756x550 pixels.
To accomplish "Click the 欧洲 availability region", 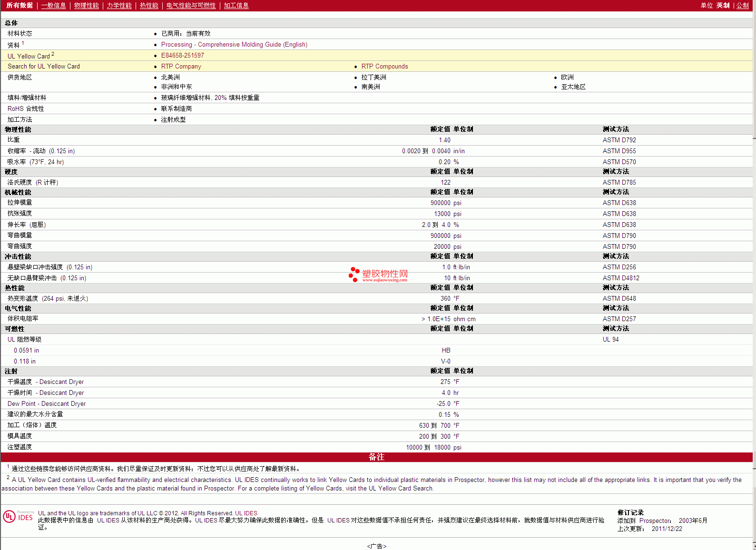I will 567,77.
